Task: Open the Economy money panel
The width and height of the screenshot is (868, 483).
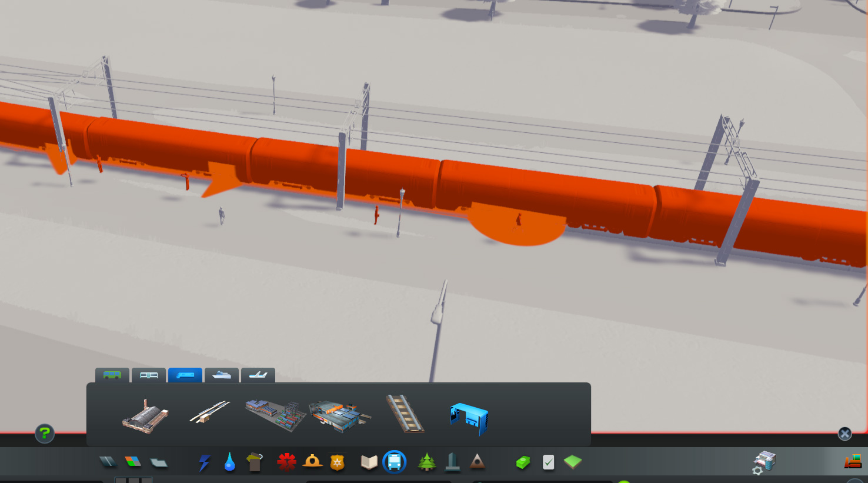Action: pos(523,463)
